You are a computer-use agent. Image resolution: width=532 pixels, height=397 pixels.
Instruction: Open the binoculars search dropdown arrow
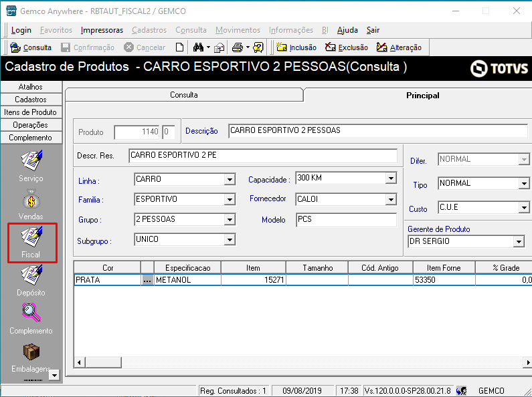click(x=208, y=47)
